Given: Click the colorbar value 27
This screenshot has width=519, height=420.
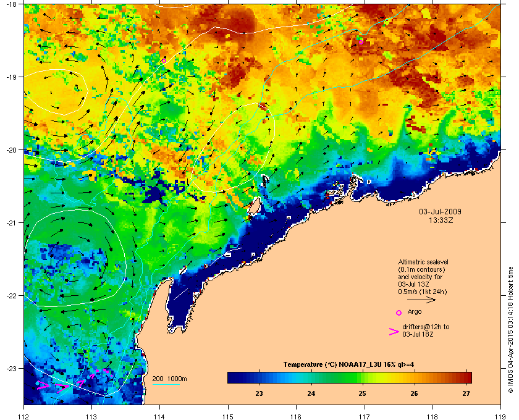Looking at the screenshot, I should tap(466, 393).
